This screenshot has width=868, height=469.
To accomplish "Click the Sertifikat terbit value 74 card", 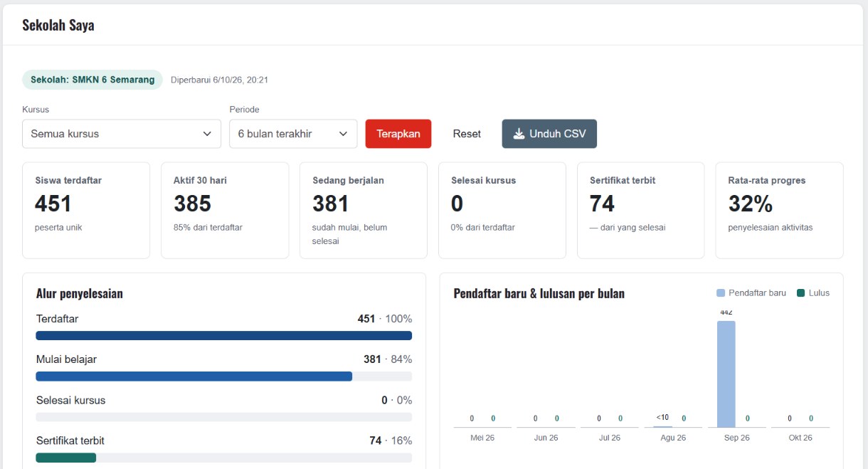I will [x=641, y=210].
